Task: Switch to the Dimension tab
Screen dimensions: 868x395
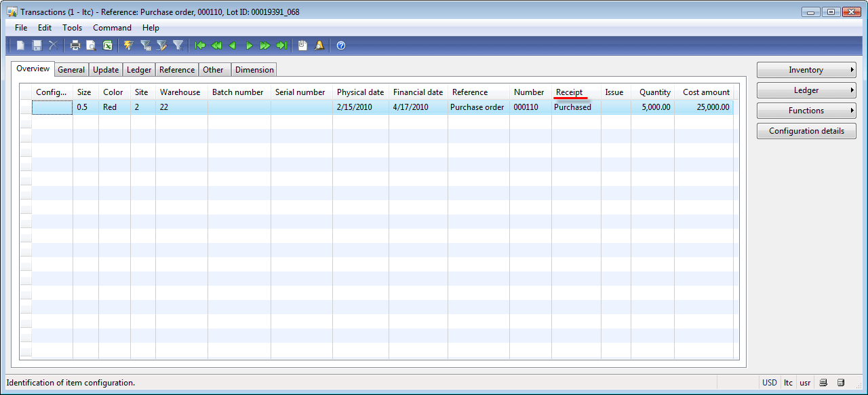Action: pyautogui.click(x=254, y=69)
